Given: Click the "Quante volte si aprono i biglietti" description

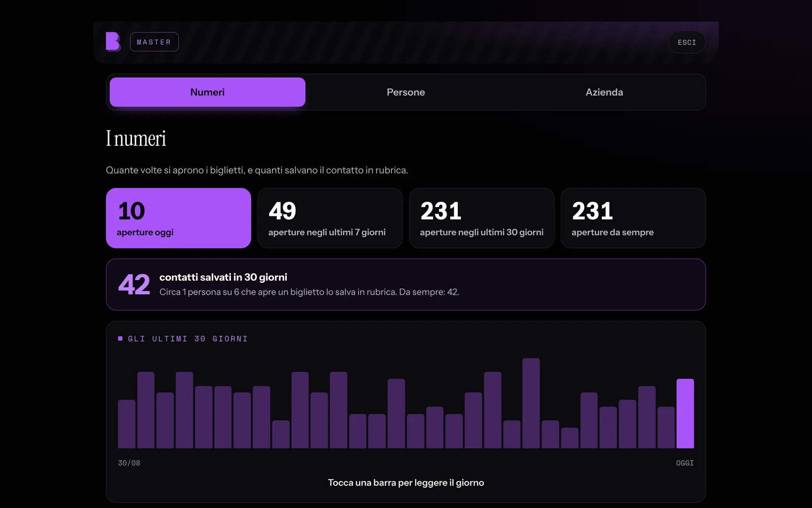Looking at the screenshot, I should (257, 170).
